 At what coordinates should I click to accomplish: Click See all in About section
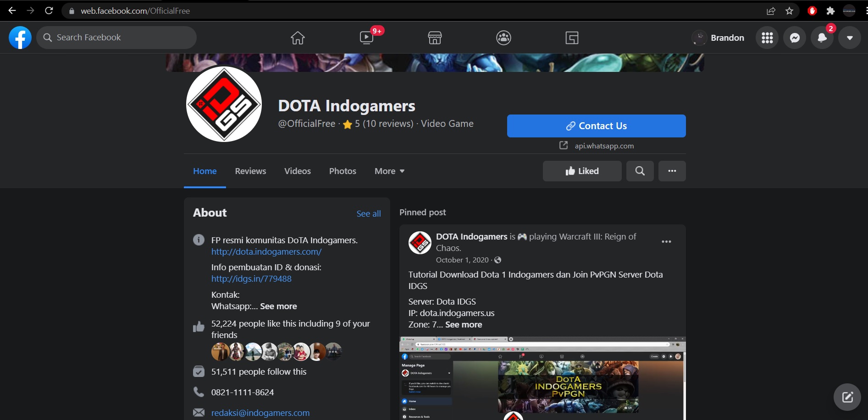pyautogui.click(x=369, y=213)
